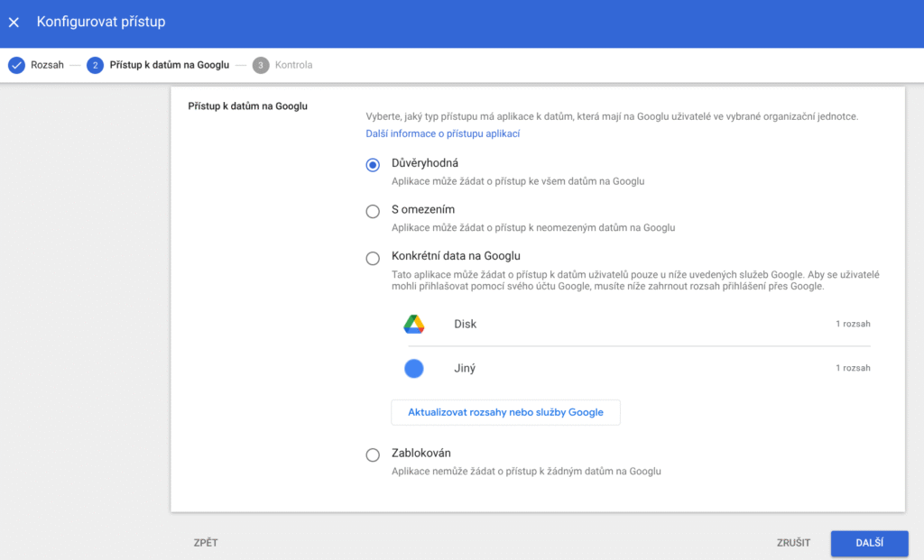Click the Rozsah completed step checkmark icon
Image resolution: width=924 pixels, height=560 pixels.
(15, 65)
